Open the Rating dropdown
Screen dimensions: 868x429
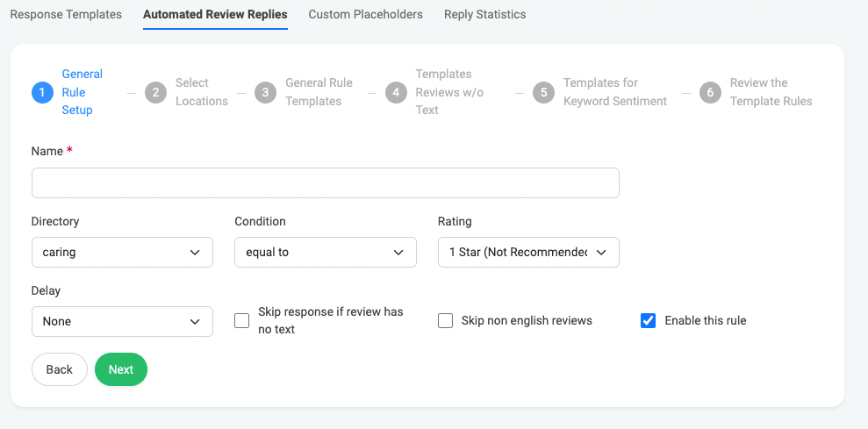pyautogui.click(x=528, y=252)
